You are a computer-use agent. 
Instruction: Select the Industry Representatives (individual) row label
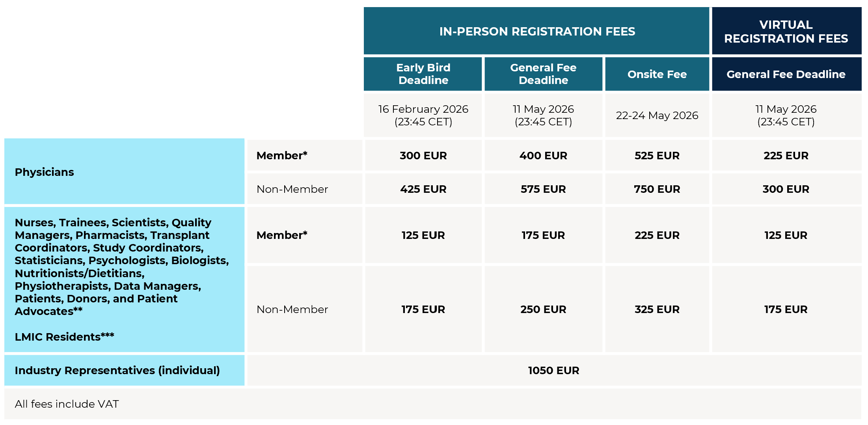(117, 370)
